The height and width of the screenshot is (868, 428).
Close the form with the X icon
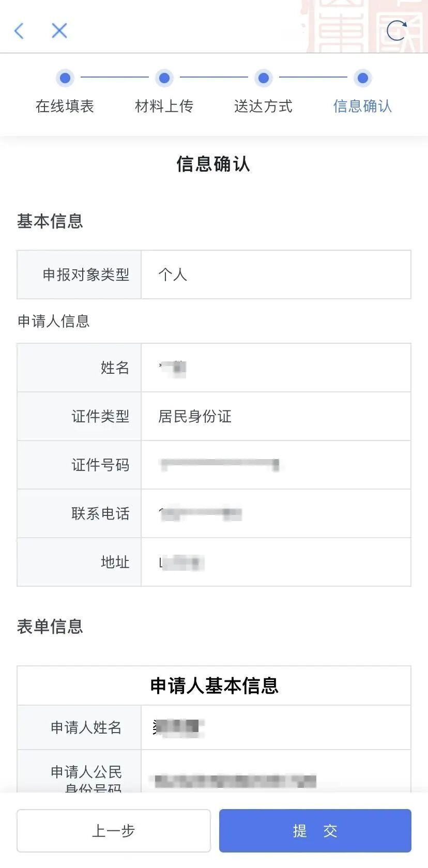point(58,31)
